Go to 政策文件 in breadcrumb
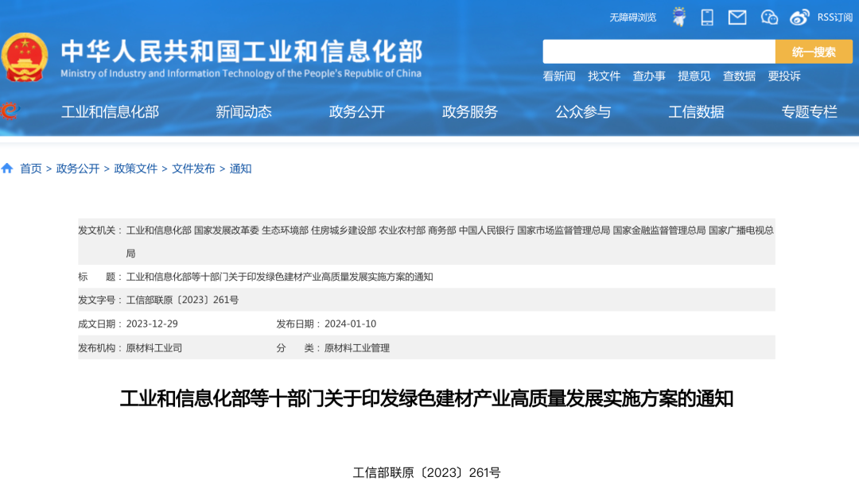The height and width of the screenshot is (504, 859). click(136, 169)
